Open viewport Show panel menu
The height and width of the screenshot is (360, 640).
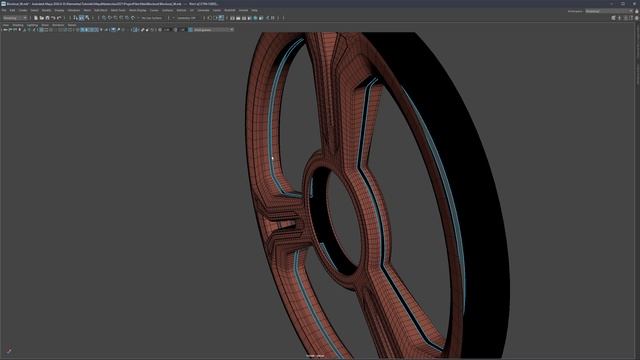point(45,25)
